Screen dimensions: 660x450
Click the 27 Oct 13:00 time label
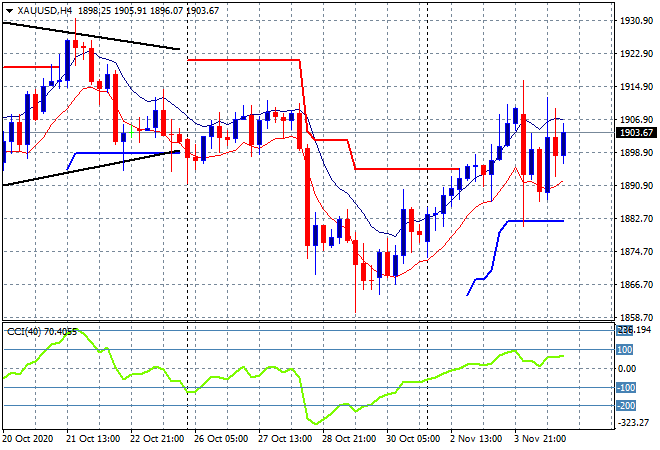pyautogui.click(x=285, y=439)
